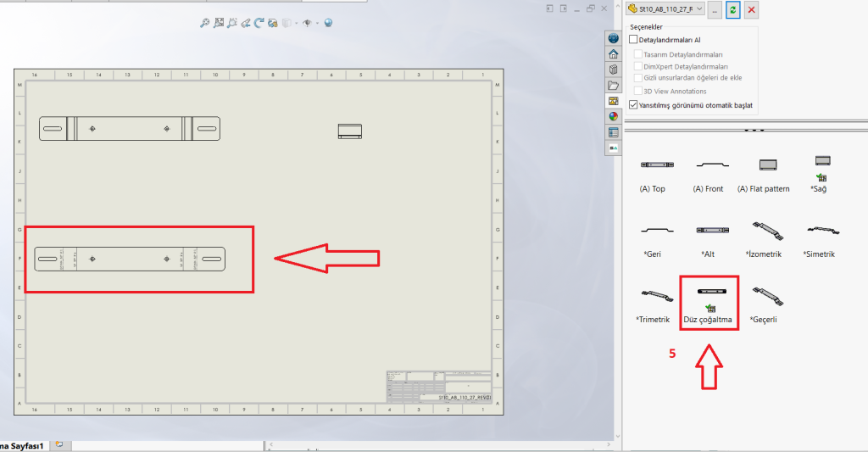Select the Rotate view icon in toolbar
The width and height of the screenshot is (868, 452).
[x=259, y=23]
